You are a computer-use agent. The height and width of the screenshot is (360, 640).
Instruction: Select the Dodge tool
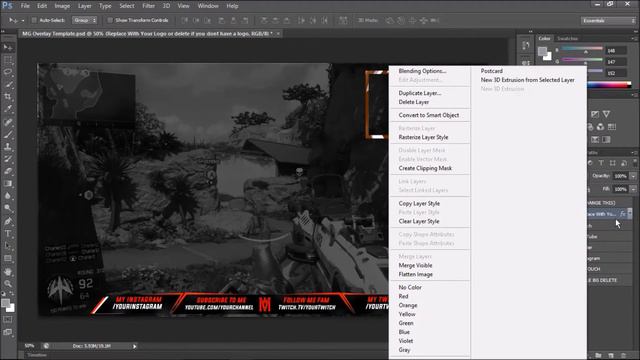point(8,208)
